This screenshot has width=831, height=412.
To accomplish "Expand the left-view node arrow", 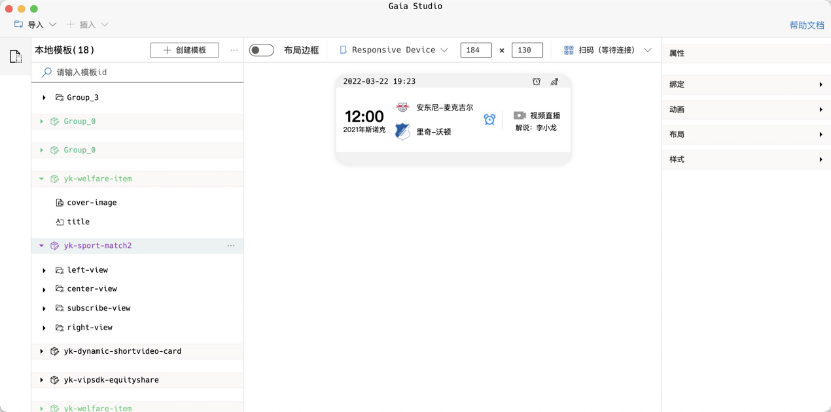I will click(44, 270).
